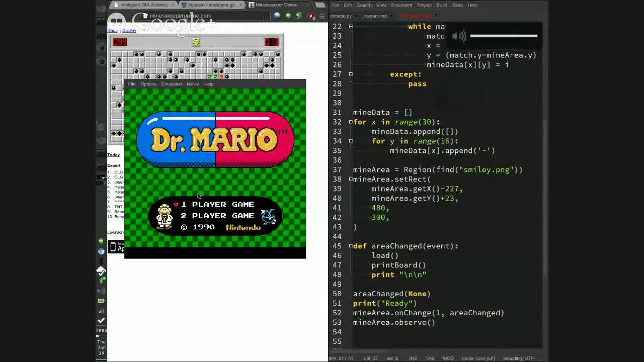Viewport: 644px width, 362px height.
Task: Open the code editor Tools menu
Action: (x=457, y=5)
